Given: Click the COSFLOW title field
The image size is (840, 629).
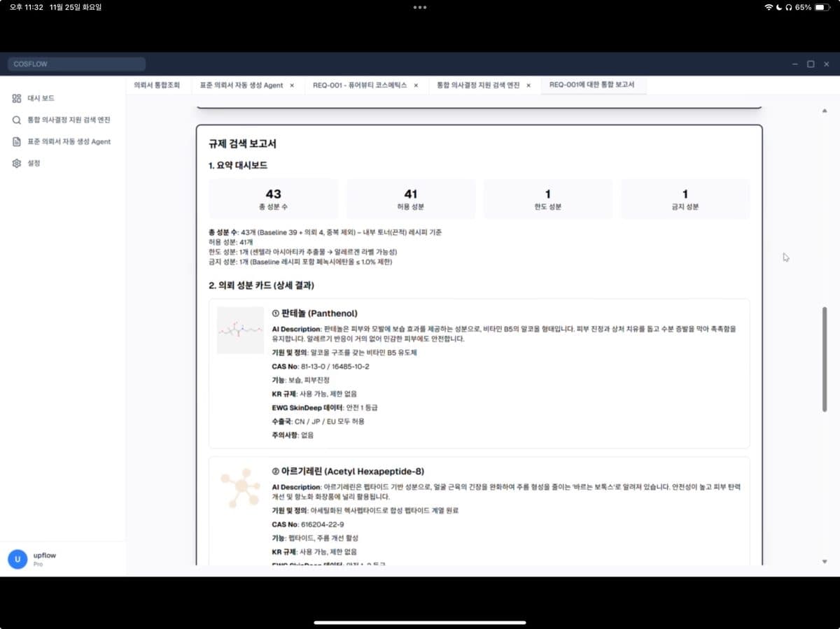Looking at the screenshot, I should [77, 64].
